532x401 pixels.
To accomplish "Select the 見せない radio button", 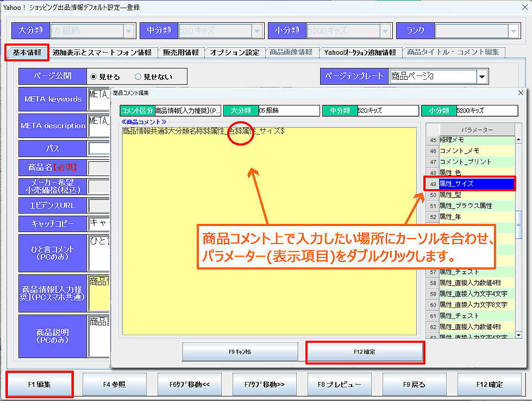I will point(138,77).
